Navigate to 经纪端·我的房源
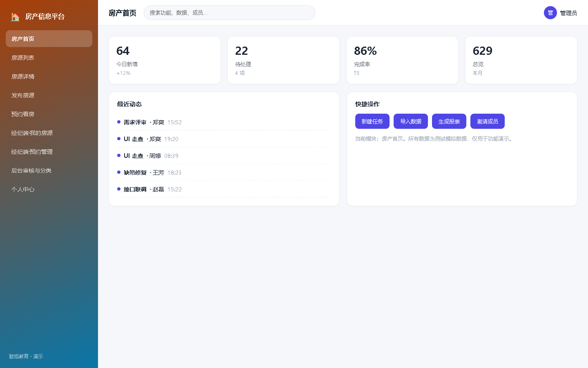The image size is (588, 368). [x=49, y=133]
